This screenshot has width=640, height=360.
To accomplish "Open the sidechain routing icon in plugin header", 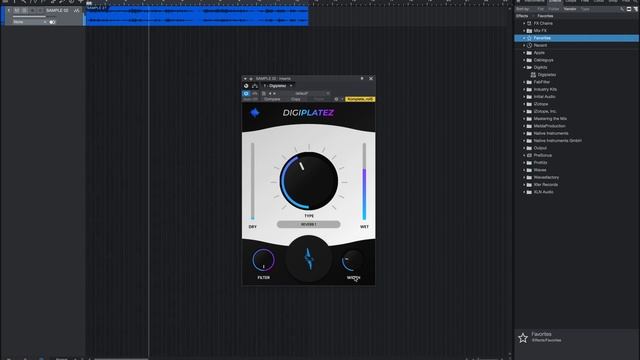I will (255, 86).
